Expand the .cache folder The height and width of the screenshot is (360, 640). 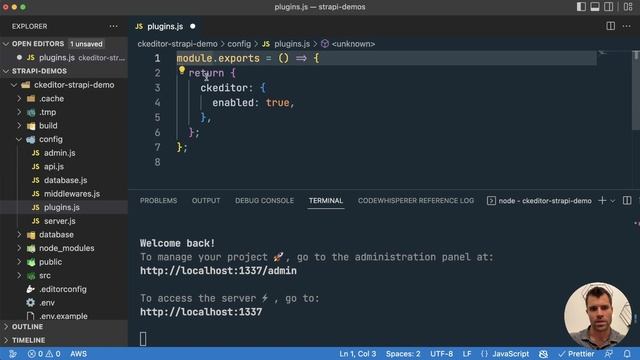click(42, 98)
